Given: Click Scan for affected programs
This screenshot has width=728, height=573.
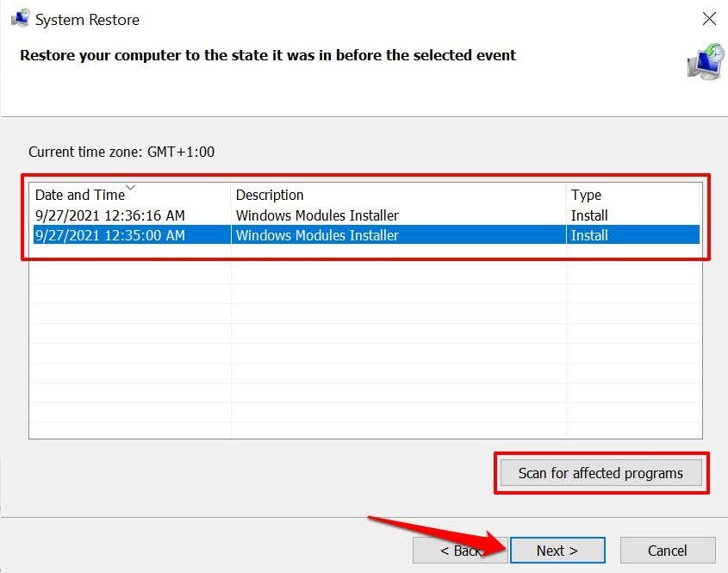Looking at the screenshot, I should 600,473.
